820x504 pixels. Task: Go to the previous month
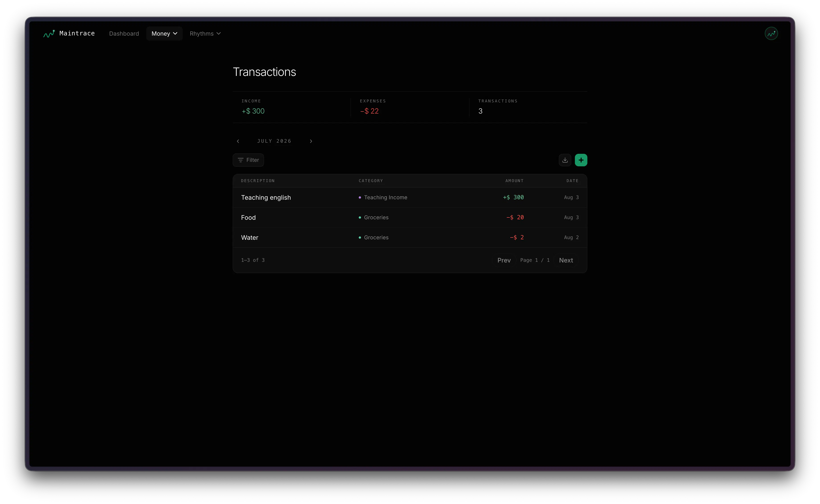[x=238, y=141]
